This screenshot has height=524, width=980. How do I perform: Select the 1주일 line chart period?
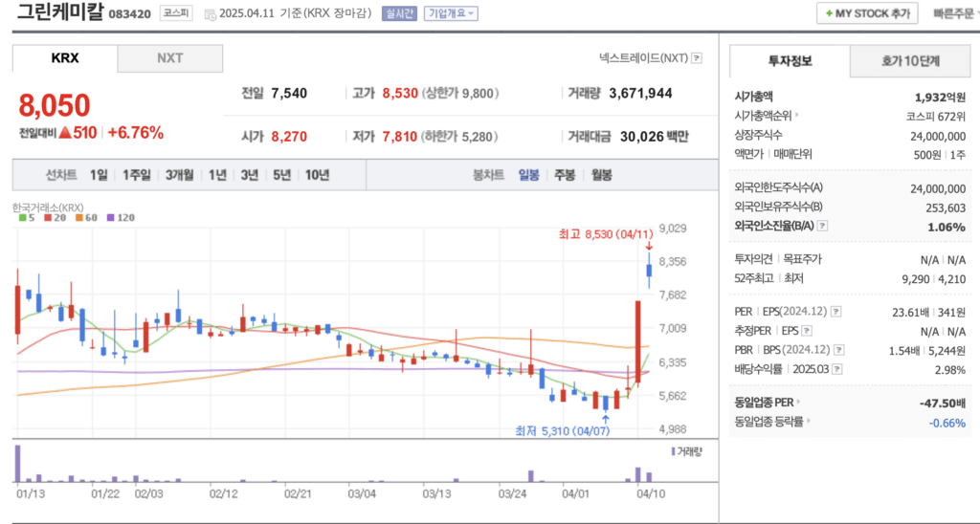click(x=136, y=175)
